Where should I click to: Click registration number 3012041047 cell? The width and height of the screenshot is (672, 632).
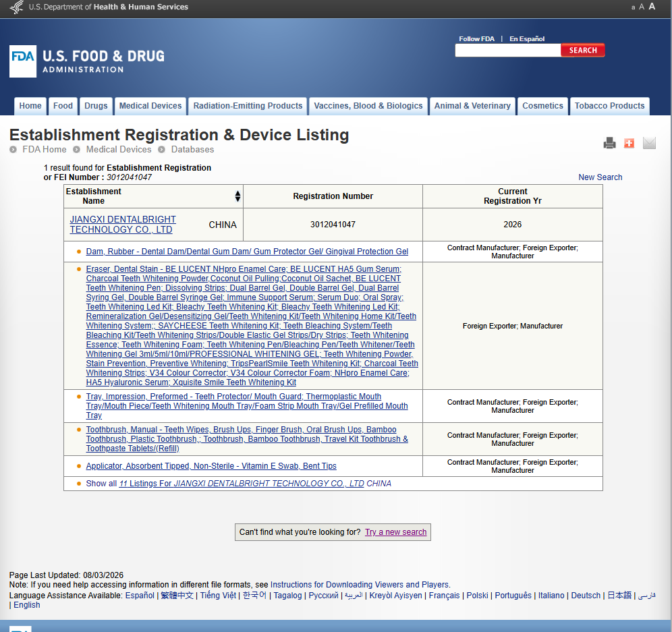[x=333, y=225]
